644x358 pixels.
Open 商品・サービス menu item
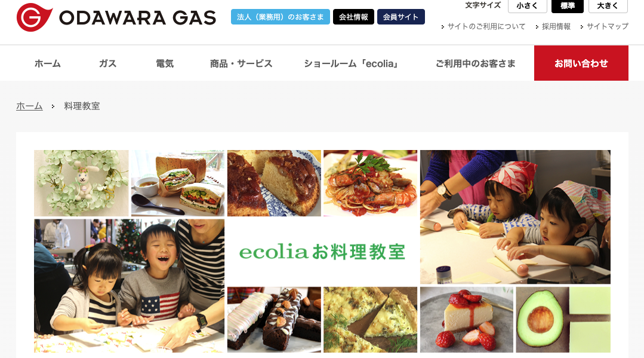[241, 63]
